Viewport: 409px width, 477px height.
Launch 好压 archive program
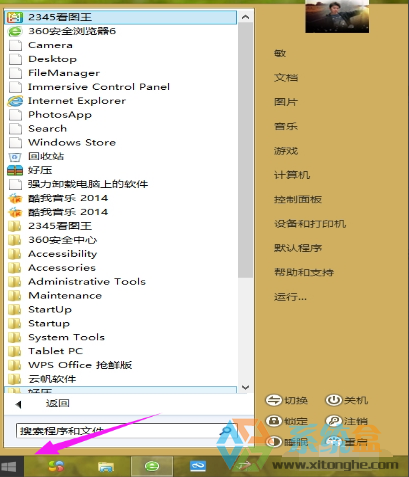click(121, 170)
